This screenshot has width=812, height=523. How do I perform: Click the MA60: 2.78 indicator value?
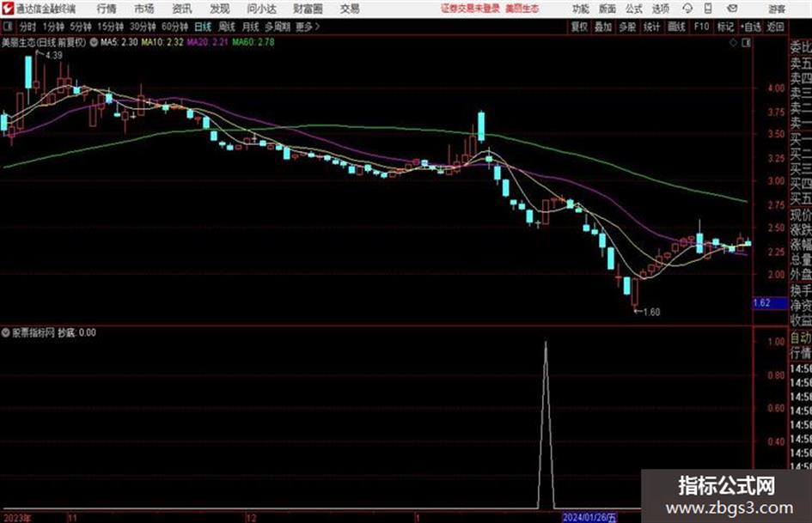(x=253, y=42)
